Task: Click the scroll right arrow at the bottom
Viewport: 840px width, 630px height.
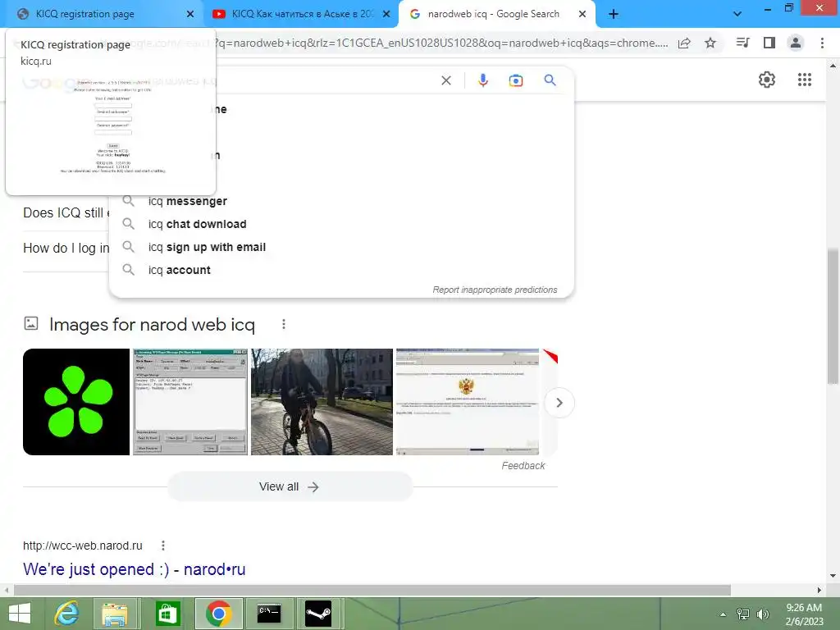Action: [x=819, y=590]
